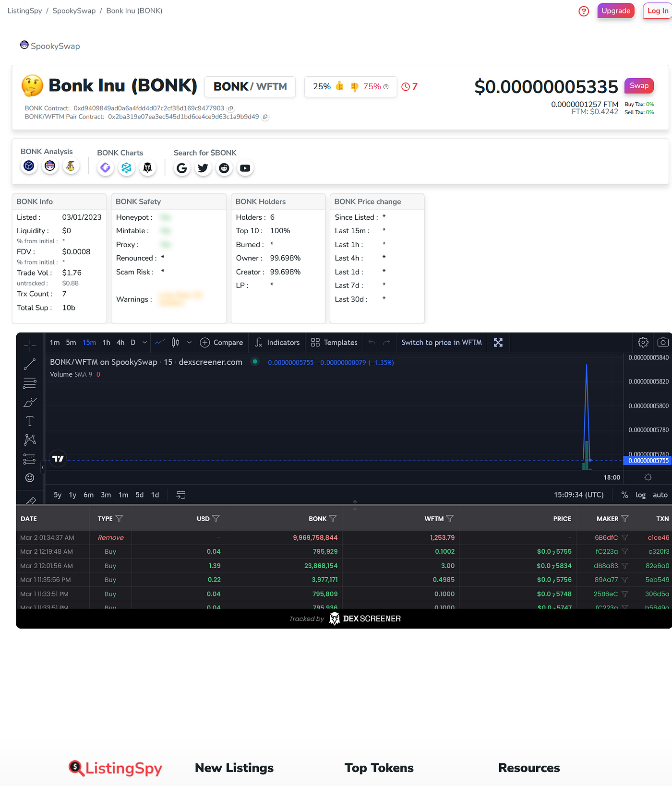Click the Log In button

[x=658, y=11]
